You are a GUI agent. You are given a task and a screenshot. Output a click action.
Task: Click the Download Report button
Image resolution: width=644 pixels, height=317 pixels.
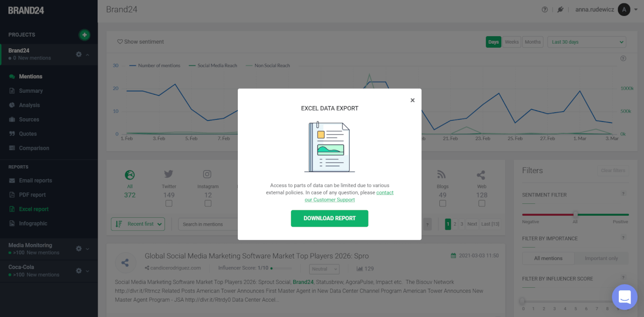point(329,218)
